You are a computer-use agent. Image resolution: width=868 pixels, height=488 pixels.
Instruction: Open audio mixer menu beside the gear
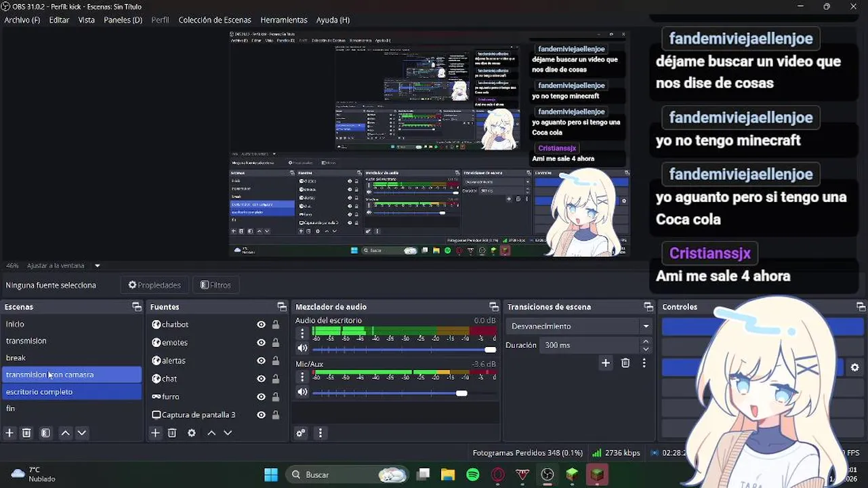[321, 433]
